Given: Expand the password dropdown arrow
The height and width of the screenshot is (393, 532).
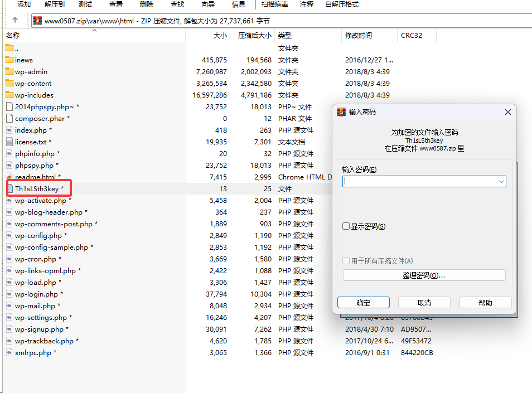Looking at the screenshot, I should [501, 181].
